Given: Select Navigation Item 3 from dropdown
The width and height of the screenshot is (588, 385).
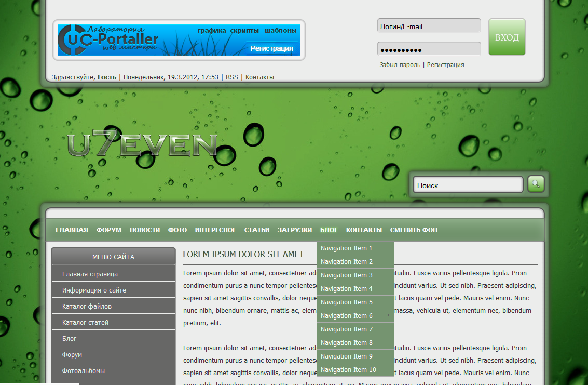Looking at the screenshot, I should coord(347,275).
